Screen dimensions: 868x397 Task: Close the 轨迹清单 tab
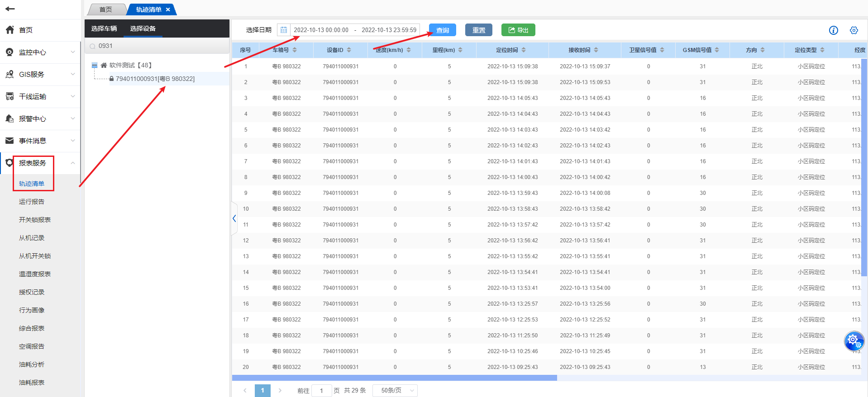click(168, 9)
